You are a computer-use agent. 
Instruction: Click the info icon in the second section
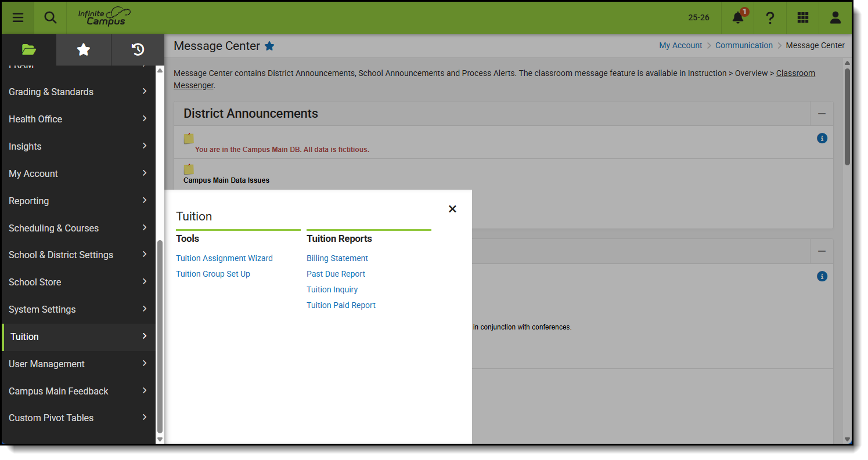(822, 276)
